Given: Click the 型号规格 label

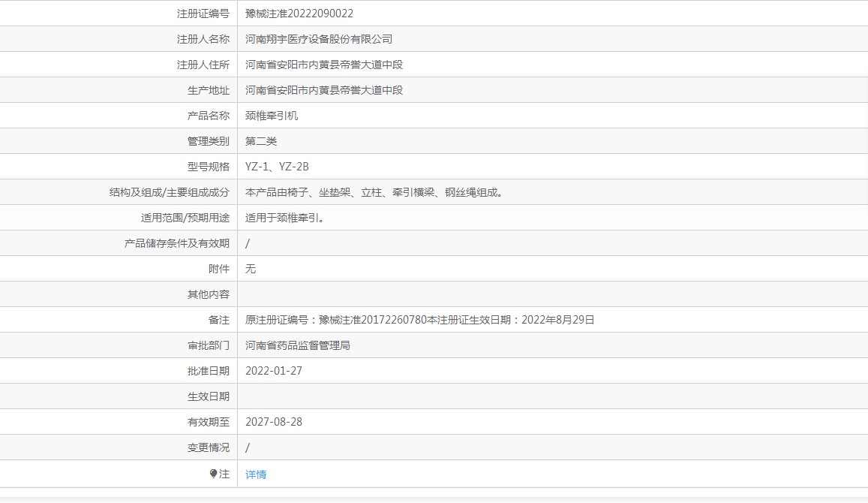Looking at the screenshot, I should point(208,166).
